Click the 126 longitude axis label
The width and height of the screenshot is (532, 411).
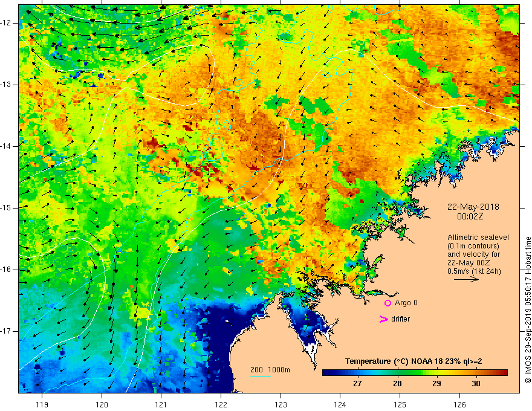click(x=459, y=404)
